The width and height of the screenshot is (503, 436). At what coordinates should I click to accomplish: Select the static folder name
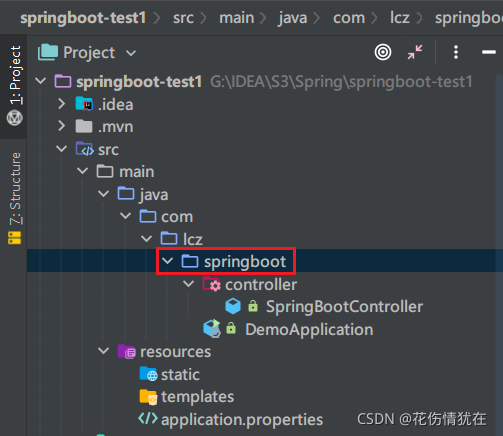tap(180, 374)
